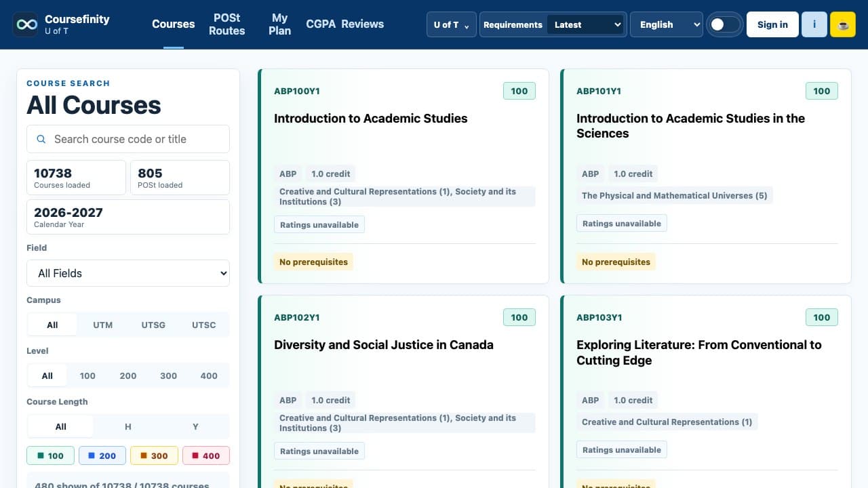The width and height of the screenshot is (868, 488).
Task: Toggle the dark mode switch
Action: (x=725, y=24)
